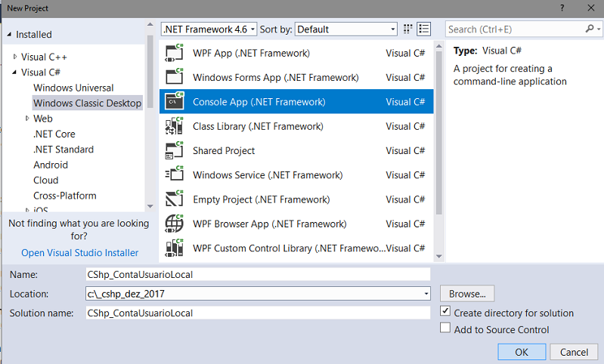Screen dimensions: 604x364
Task: Close the New Project dialog
Action: click(591, 8)
